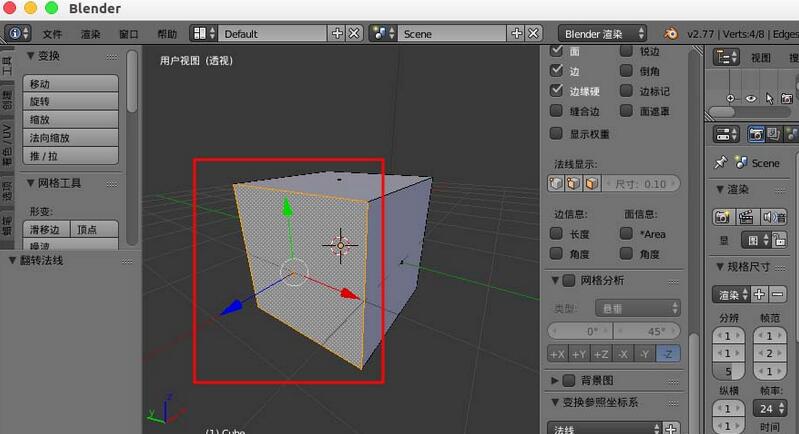The image size is (799, 434).
Task: Open the 窗口 menu
Action: click(128, 34)
